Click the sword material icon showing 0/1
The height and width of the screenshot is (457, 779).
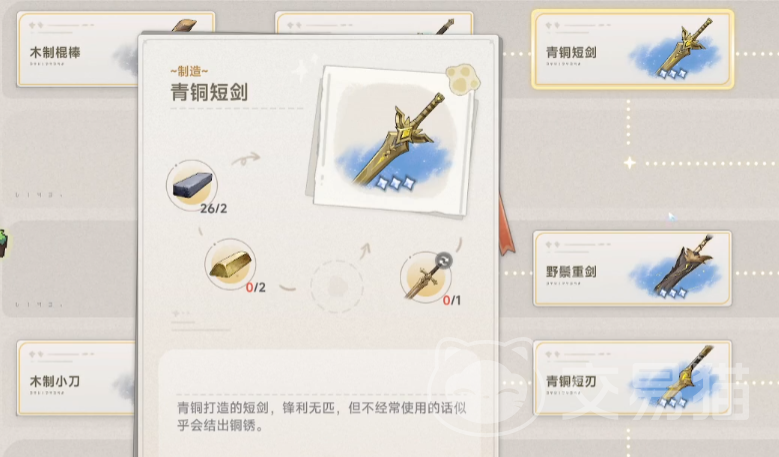coord(426,277)
